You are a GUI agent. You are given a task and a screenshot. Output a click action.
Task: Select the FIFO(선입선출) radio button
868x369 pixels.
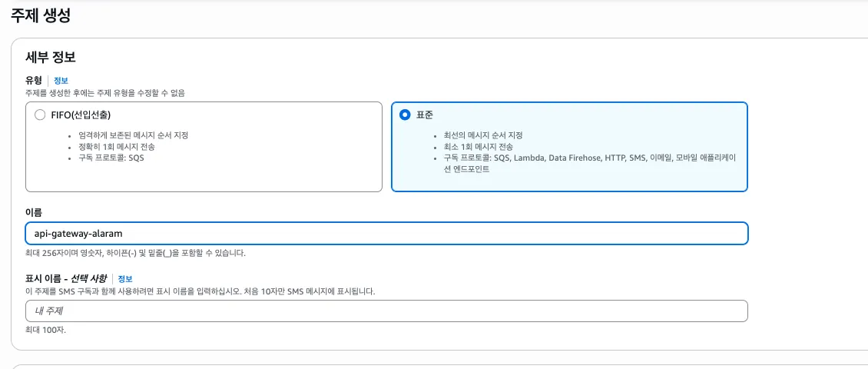tap(40, 115)
